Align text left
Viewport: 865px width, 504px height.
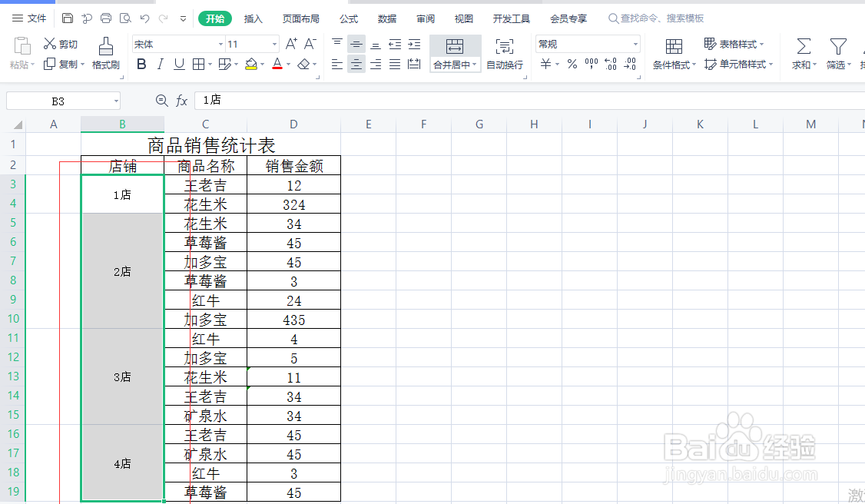337,65
